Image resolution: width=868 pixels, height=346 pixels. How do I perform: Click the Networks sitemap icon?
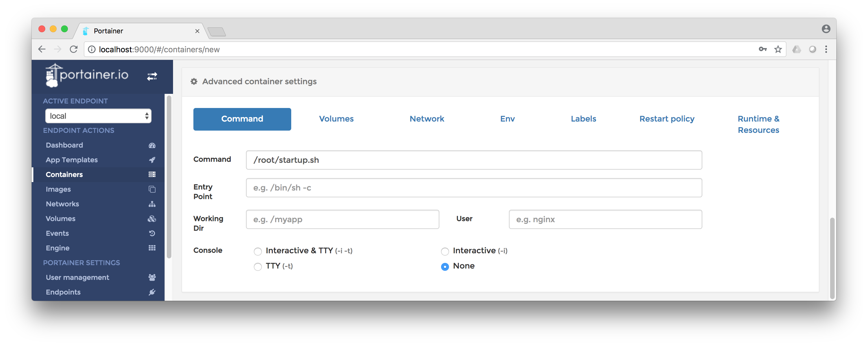point(152,204)
